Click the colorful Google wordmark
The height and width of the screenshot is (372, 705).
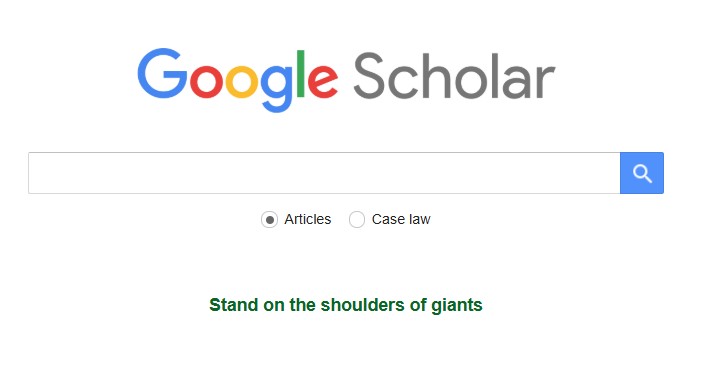coord(237,80)
